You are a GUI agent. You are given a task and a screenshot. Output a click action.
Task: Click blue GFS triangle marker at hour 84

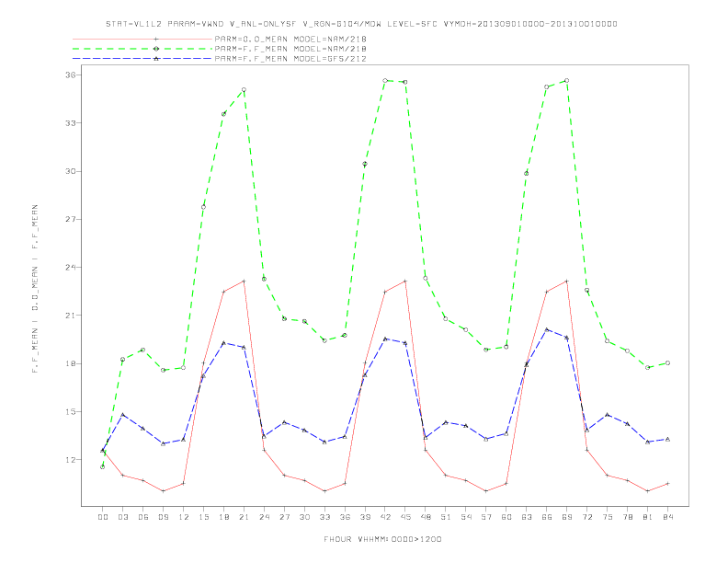[667, 439]
